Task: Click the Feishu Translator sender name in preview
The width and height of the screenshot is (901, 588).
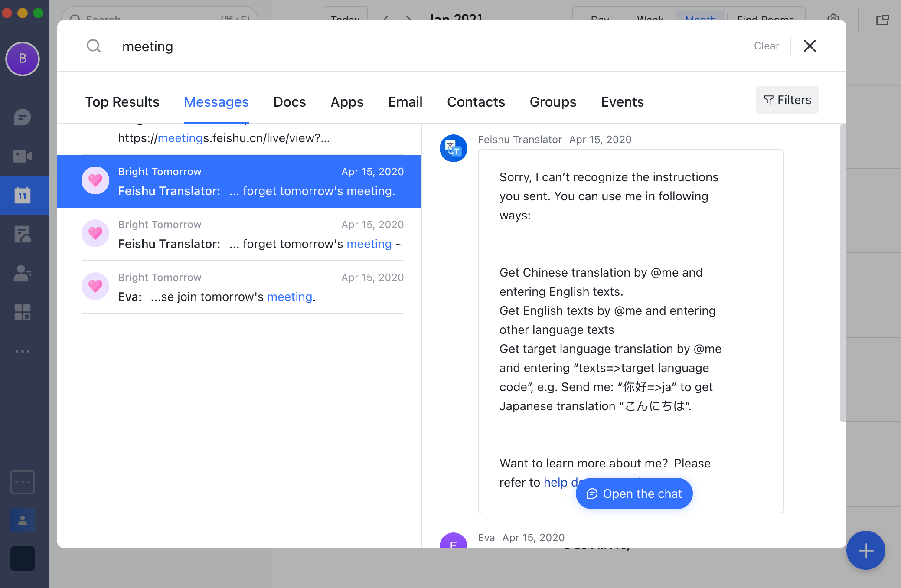Action: click(x=520, y=140)
